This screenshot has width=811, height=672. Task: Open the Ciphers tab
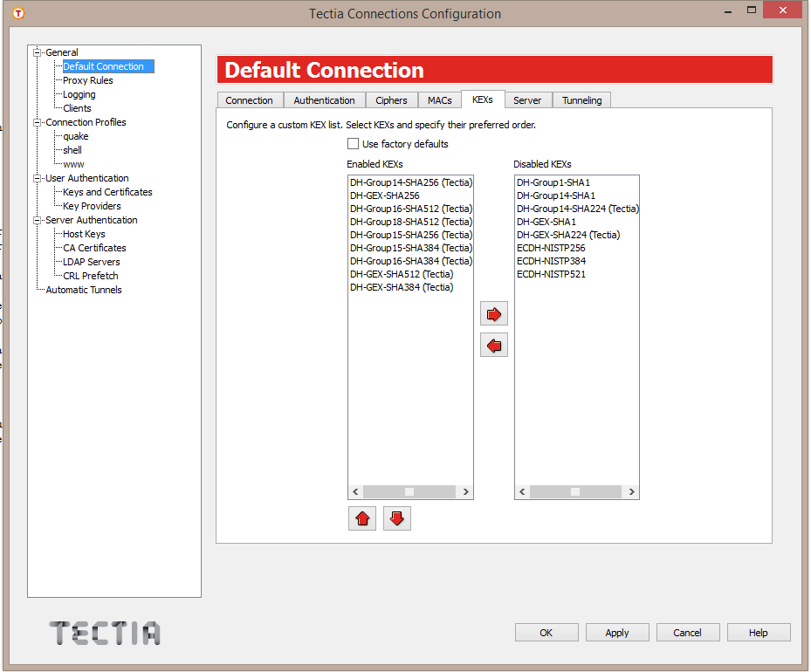(391, 100)
